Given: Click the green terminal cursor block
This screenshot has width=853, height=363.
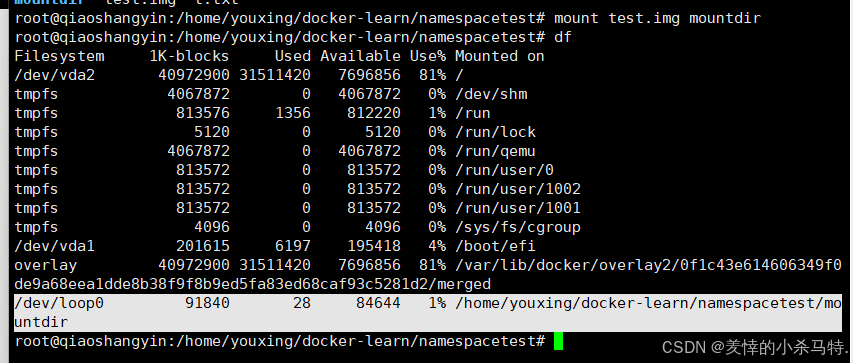Looking at the screenshot, I should click(559, 341).
